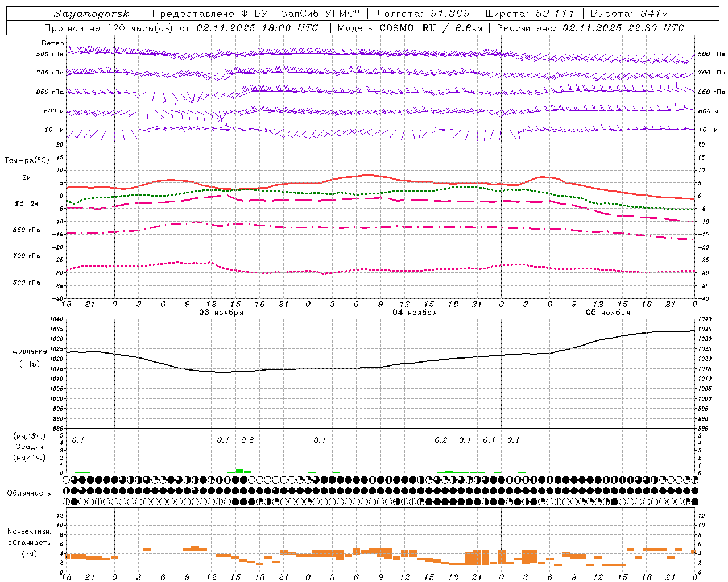Click the Осадки precipitation label
The height and width of the screenshot is (582, 728).
pos(30,447)
